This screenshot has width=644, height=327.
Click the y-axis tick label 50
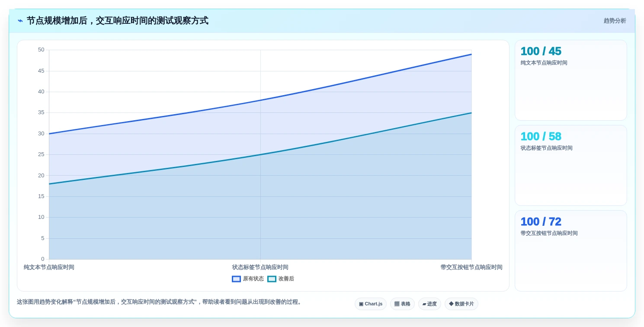tap(41, 50)
